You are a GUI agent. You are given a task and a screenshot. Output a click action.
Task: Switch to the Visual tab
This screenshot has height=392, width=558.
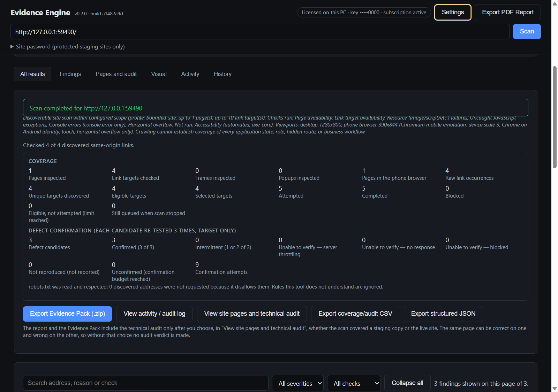[x=159, y=74]
